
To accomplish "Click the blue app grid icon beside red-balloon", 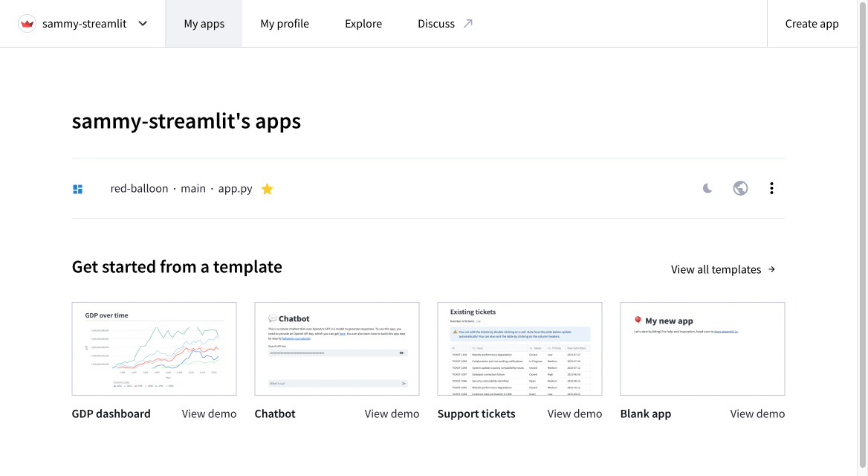I will pyautogui.click(x=77, y=189).
